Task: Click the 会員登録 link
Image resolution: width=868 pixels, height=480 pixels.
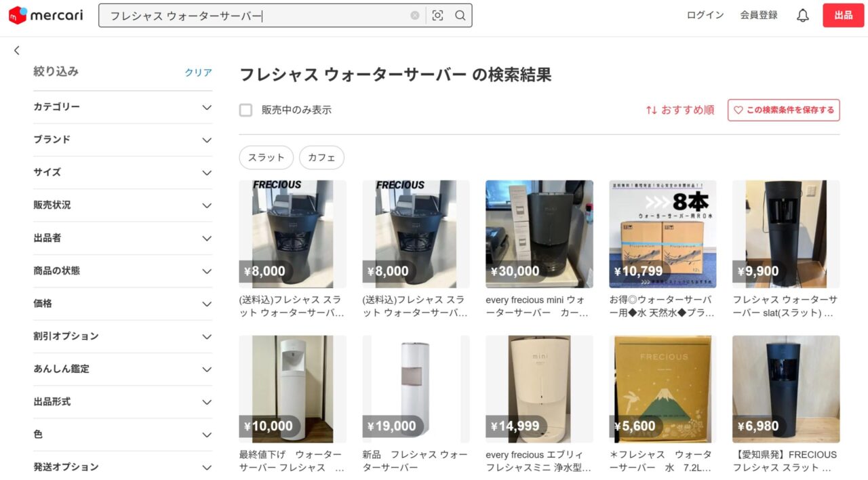Action: tap(759, 15)
